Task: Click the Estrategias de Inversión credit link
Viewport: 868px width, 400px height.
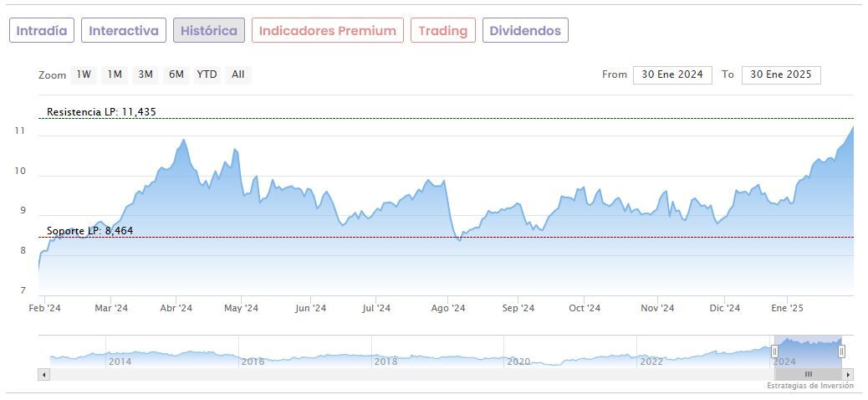Action: tap(809, 386)
